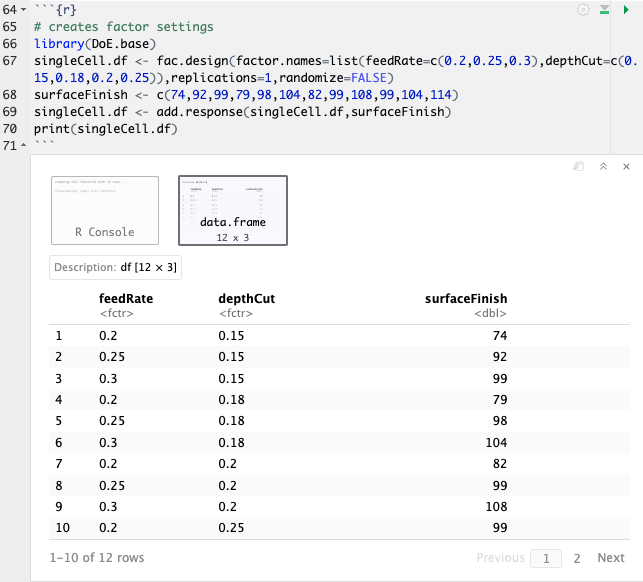
Task: Click feedRate column header
Action: [x=126, y=299]
